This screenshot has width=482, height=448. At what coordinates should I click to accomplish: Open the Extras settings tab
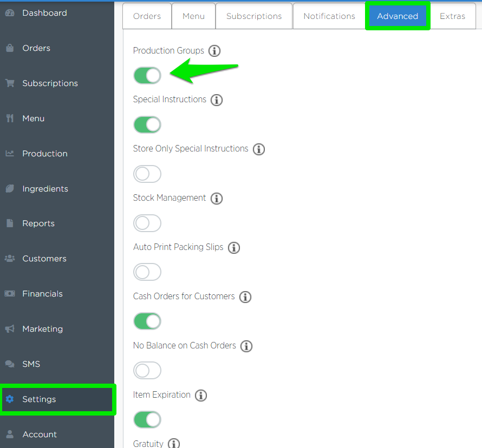point(452,16)
